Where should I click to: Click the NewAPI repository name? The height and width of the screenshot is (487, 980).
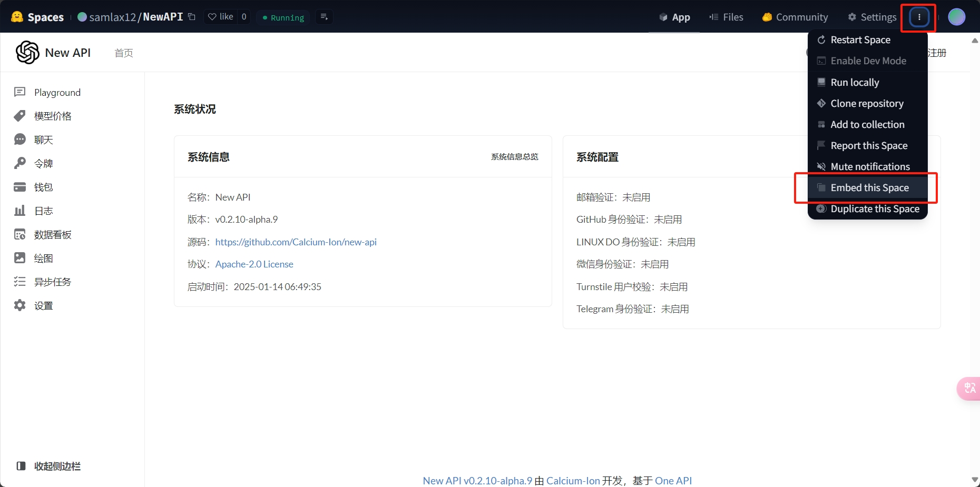tap(163, 17)
